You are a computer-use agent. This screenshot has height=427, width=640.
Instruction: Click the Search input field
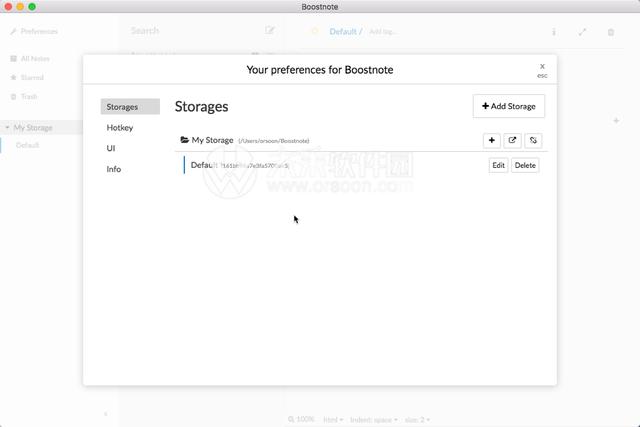click(x=192, y=31)
